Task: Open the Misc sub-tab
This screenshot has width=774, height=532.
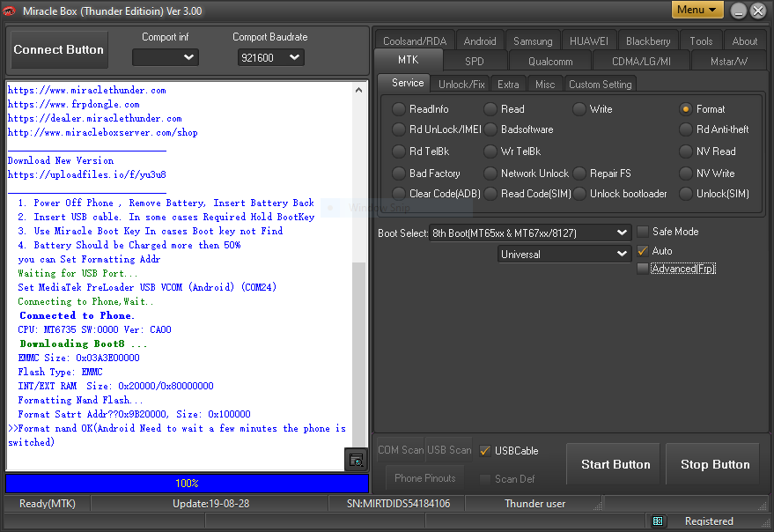Action: (545, 85)
